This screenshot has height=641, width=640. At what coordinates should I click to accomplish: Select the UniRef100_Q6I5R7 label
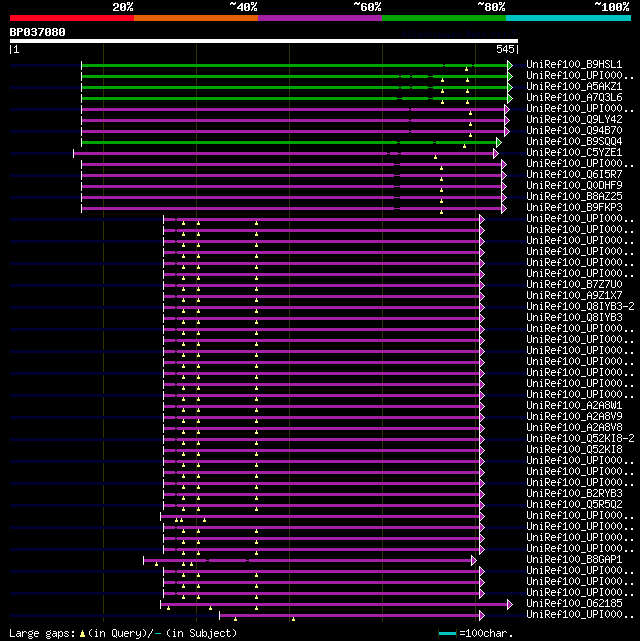tap(574, 174)
